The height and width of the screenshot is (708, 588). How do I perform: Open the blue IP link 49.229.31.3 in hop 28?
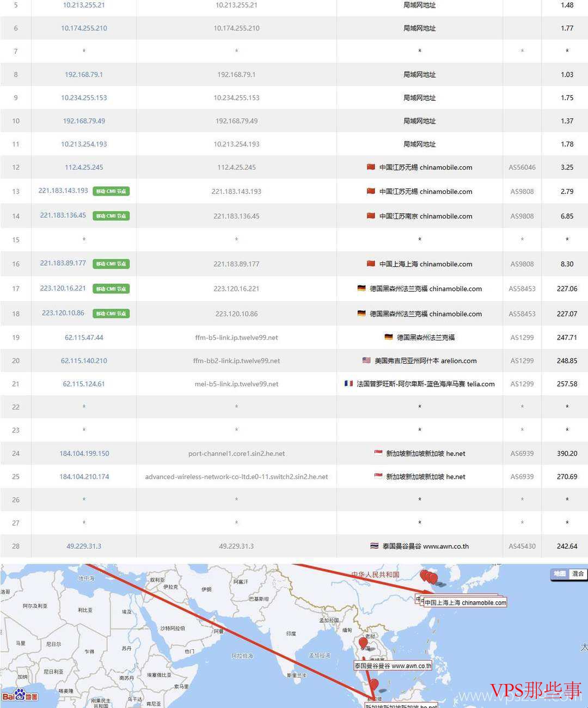coord(84,546)
